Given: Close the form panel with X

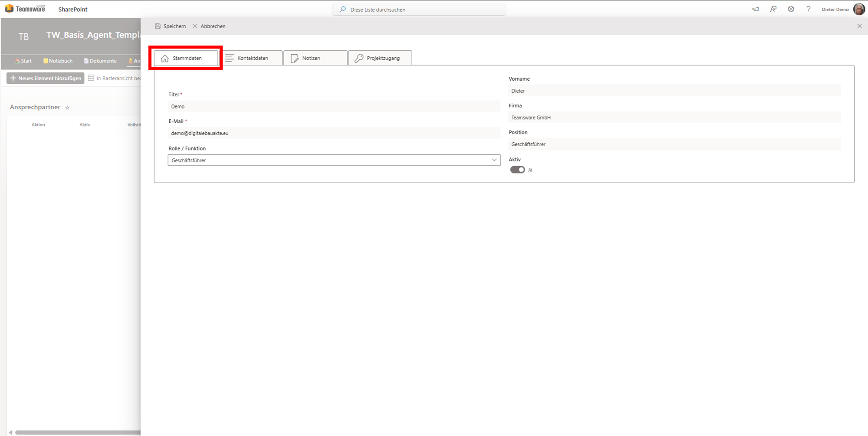Looking at the screenshot, I should point(859,26).
